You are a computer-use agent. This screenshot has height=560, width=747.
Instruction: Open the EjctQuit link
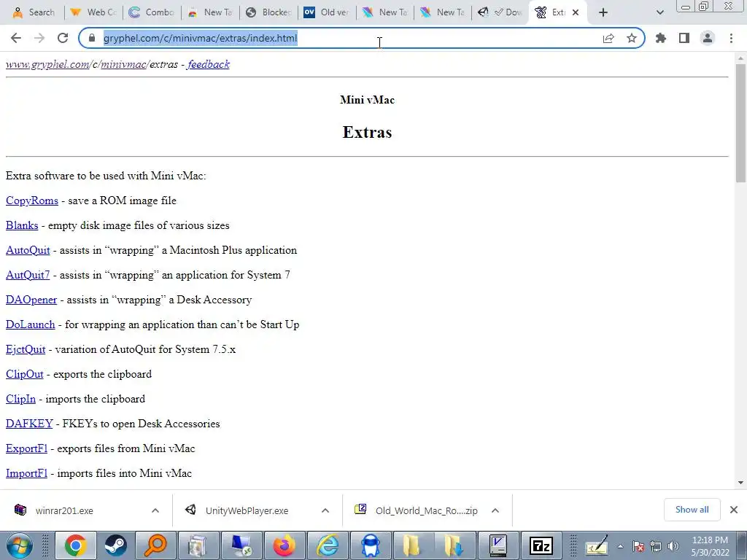coord(26,349)
